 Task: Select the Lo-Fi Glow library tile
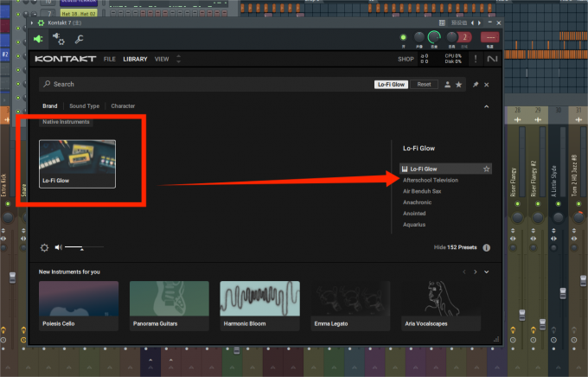click(x=77, y=164)
